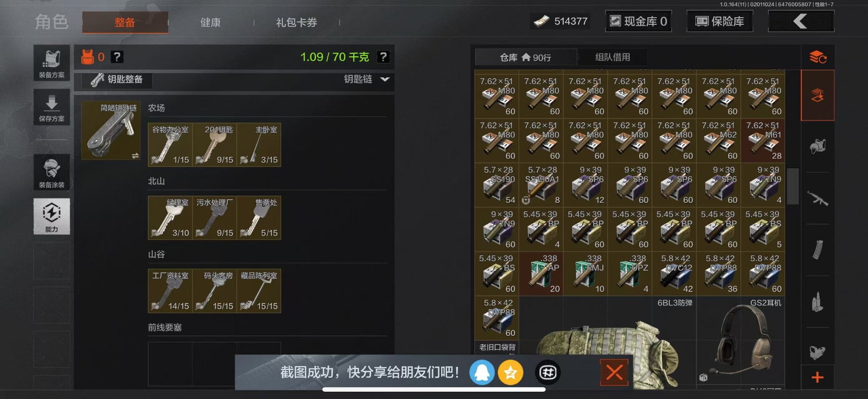Click the weight limit question mark help

pyautogui.click(x=383, y=57)
